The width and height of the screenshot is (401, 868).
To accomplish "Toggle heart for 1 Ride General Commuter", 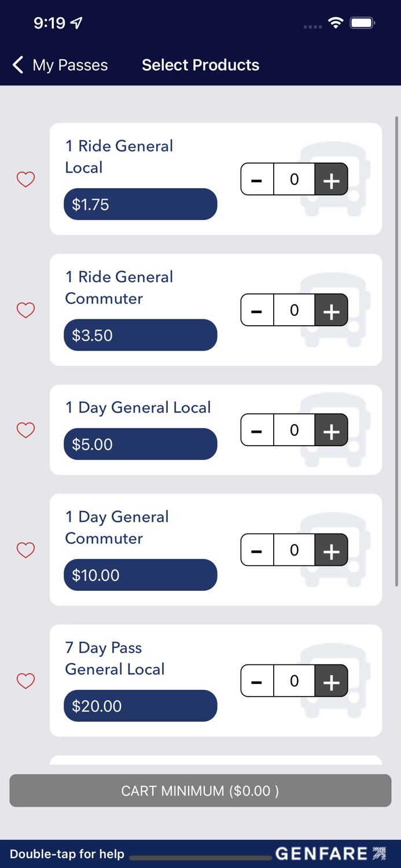I will pos(25,310).
